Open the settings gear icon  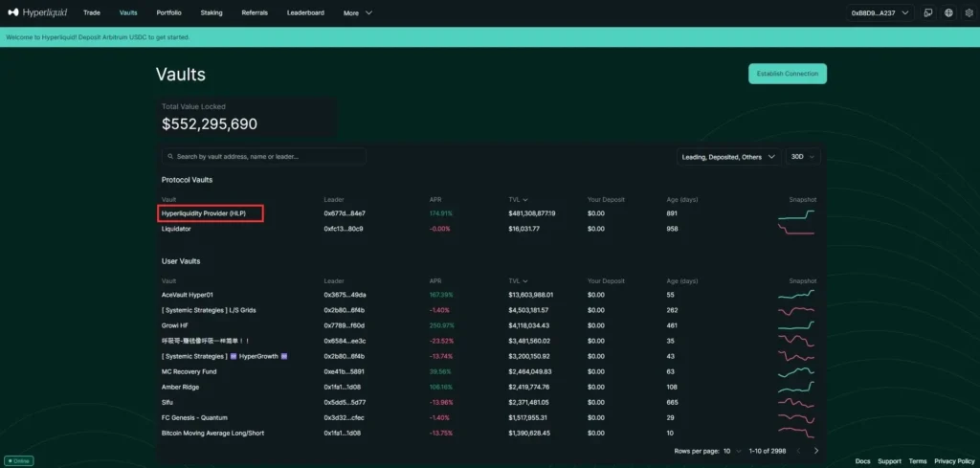(x=968, y=13)
